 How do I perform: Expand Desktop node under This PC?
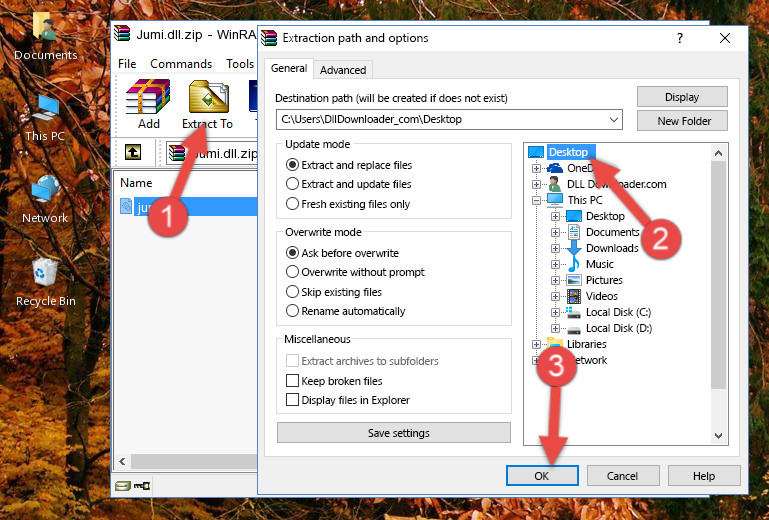tap(555, 216)
